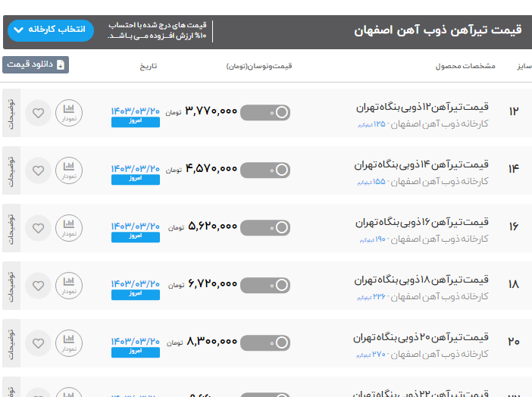Toggle the switch for size 12 beam
This screenshot has width=532, height=397.
[265, 112]
